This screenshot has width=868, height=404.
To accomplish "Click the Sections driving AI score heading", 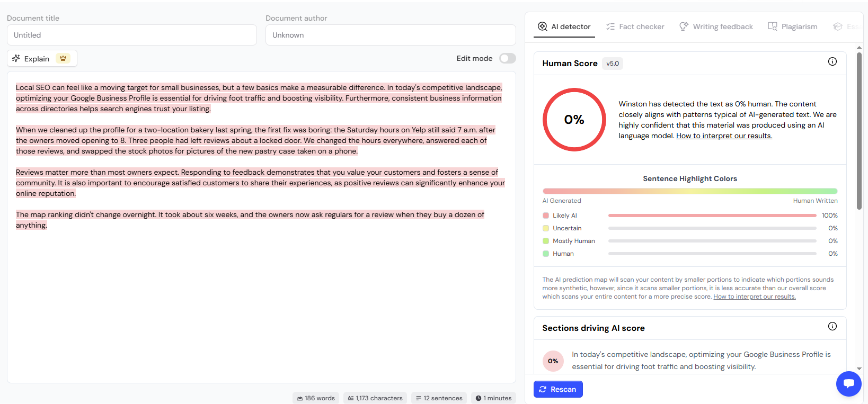I will tap(594, 328).
